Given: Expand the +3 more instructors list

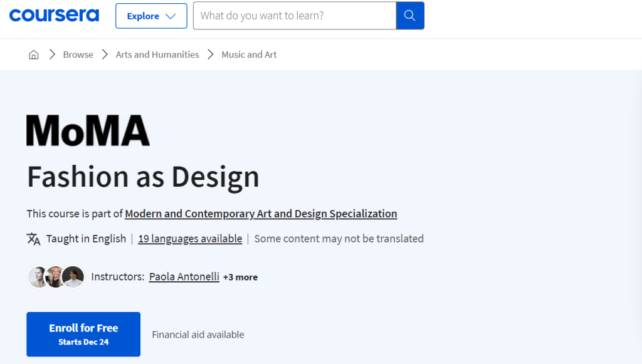Looking at the screenshot, I should pyautogui.click(x=240, y=277).
